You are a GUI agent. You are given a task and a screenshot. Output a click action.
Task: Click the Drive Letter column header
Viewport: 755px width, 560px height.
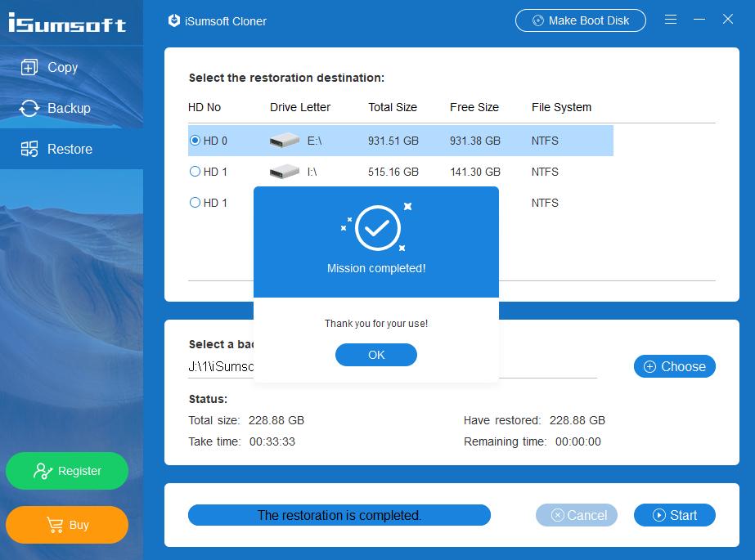tap(300, 107)
